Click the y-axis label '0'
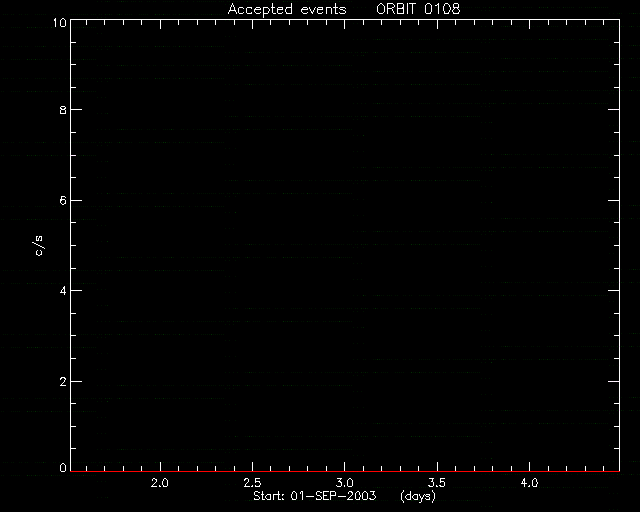 pyautogui.click(x=63, y=467)
